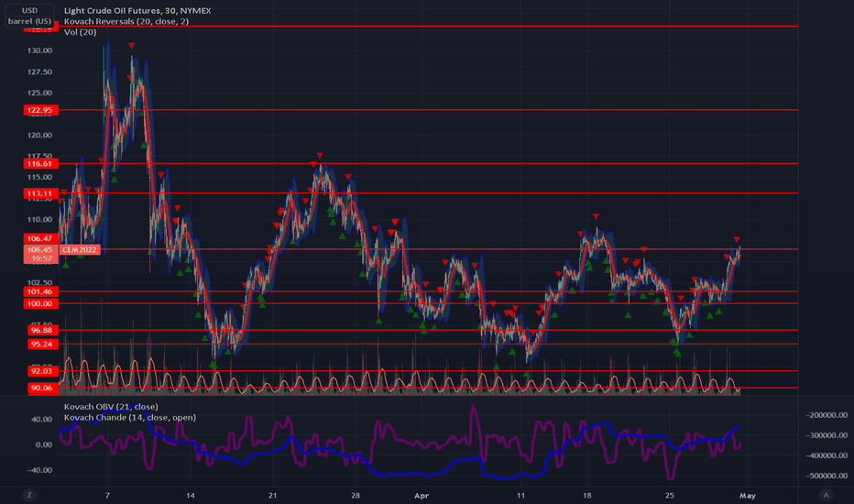Click the 115.00 value on price axis

(x=39, y=177)
